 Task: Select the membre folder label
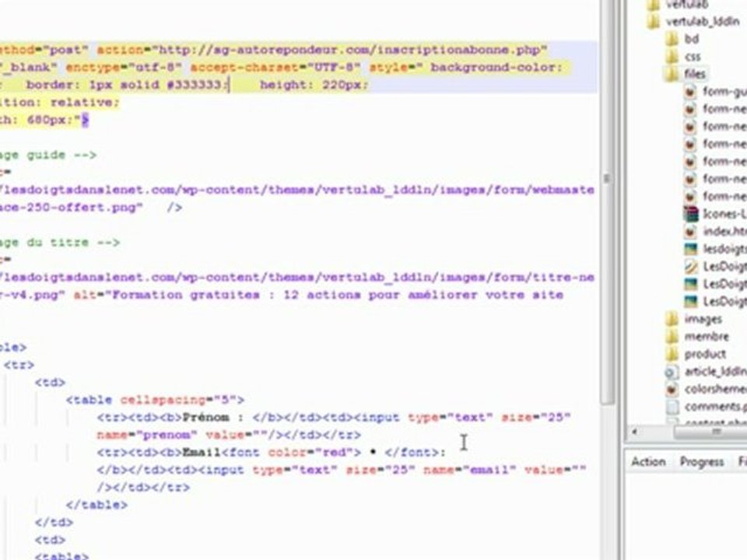[707, 336]
